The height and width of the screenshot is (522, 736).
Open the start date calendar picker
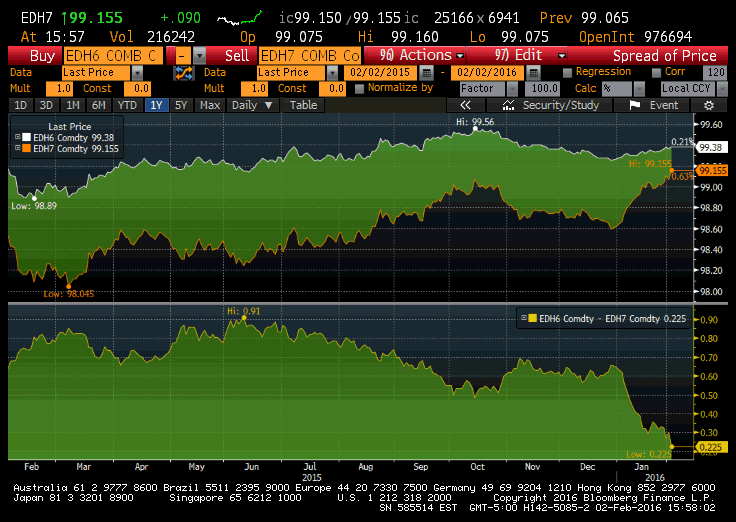pos(427,73)
